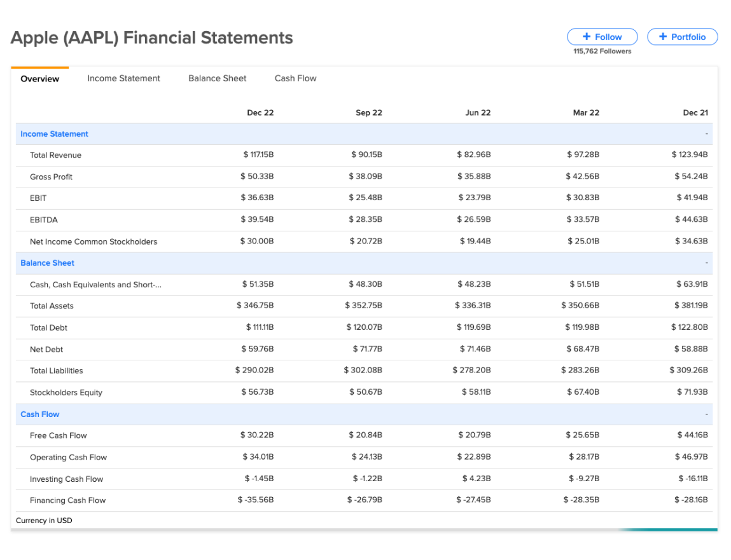Collapse Cash Flow section using dash
This screenshot has width=731, height=560.
click(706, 414)
